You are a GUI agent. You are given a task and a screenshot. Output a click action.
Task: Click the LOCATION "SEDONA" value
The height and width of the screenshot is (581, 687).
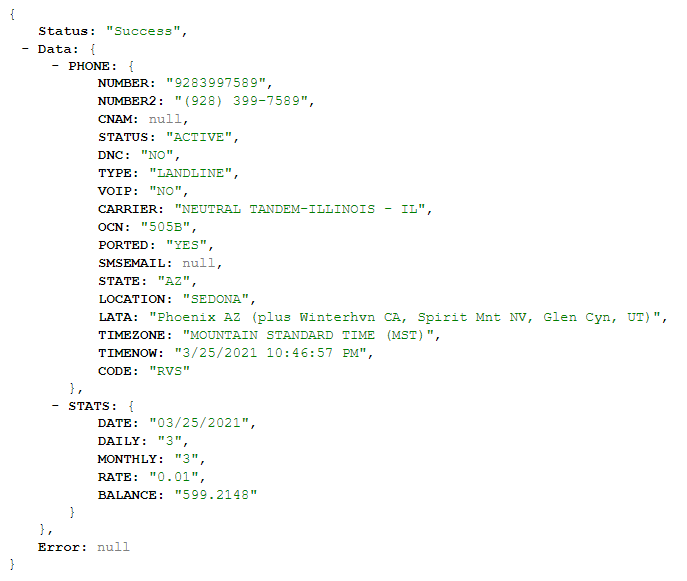click(x=216, y=299)
